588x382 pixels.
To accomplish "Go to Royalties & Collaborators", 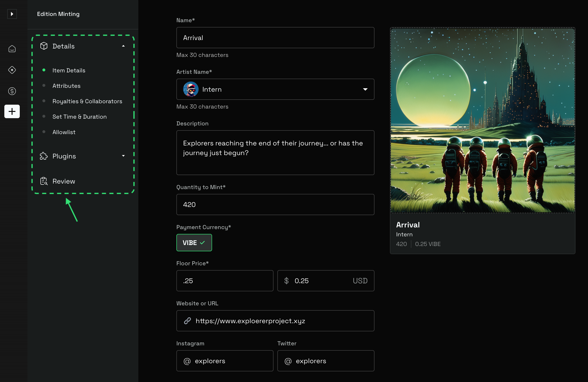I will click(x=87, y=101).
